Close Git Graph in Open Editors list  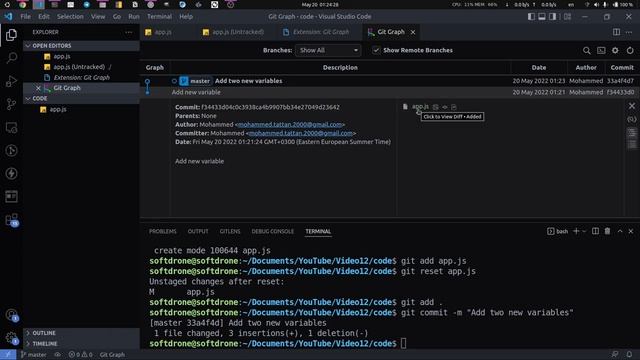pos(38,88)
